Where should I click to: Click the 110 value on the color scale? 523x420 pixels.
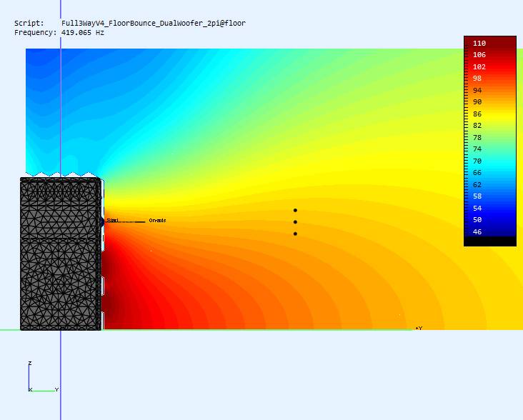(479, 44)
